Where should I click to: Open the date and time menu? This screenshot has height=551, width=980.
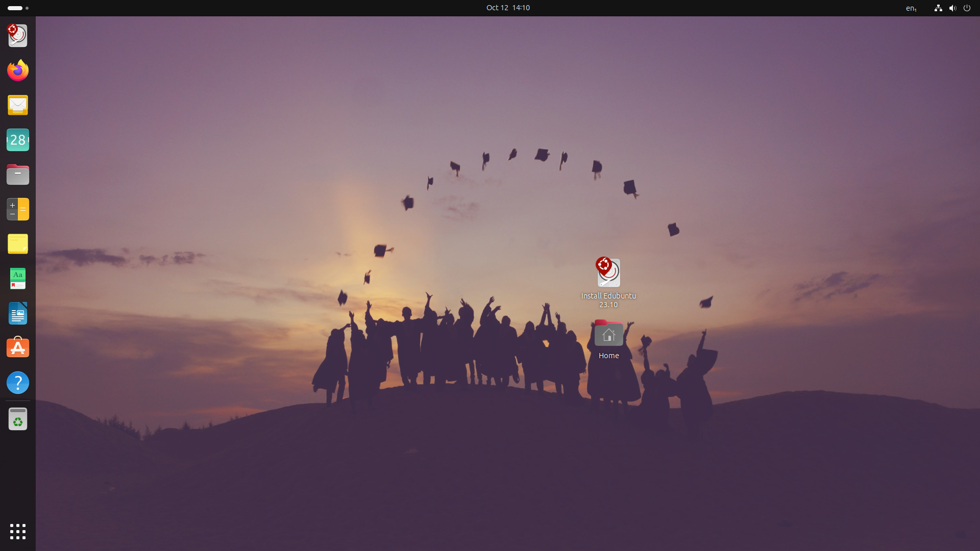tap(508, 8)
